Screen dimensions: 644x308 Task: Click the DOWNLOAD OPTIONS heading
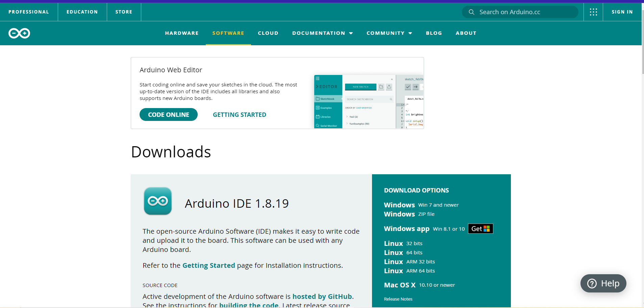pos(416,190)
